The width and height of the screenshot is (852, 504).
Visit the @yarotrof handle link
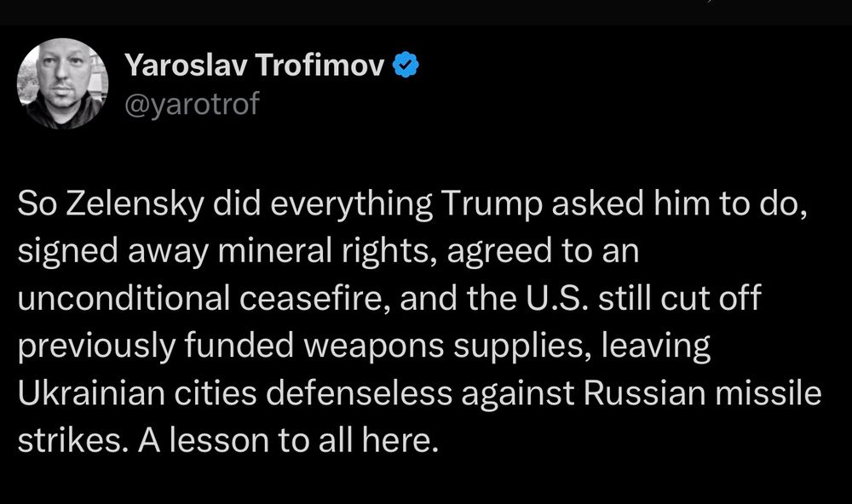tap(193, 103)
